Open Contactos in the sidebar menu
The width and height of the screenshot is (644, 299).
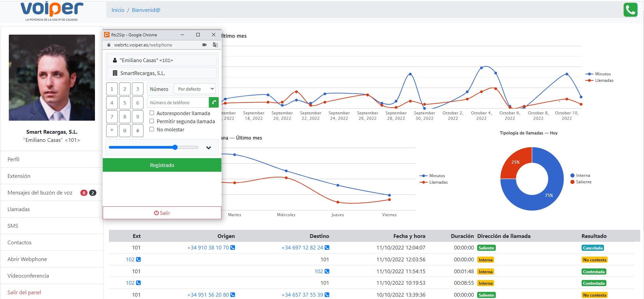(19, 242)
